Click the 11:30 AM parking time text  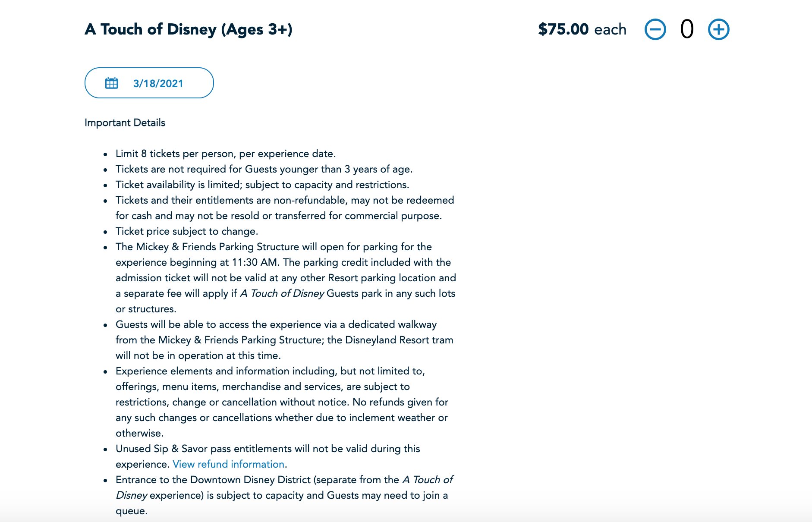(255, 262)
